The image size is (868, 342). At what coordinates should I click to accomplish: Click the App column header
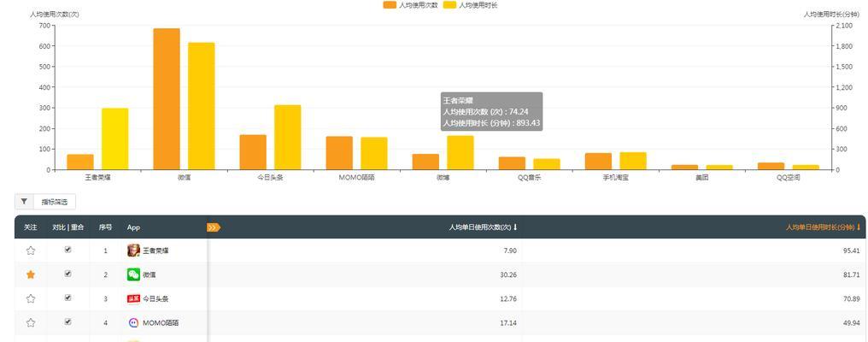click(x=133, y=227)
